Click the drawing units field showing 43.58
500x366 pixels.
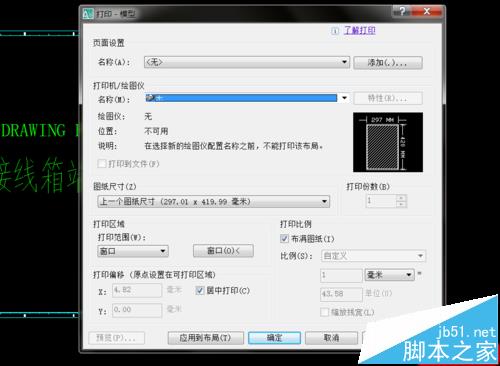(x=341, y=294)
